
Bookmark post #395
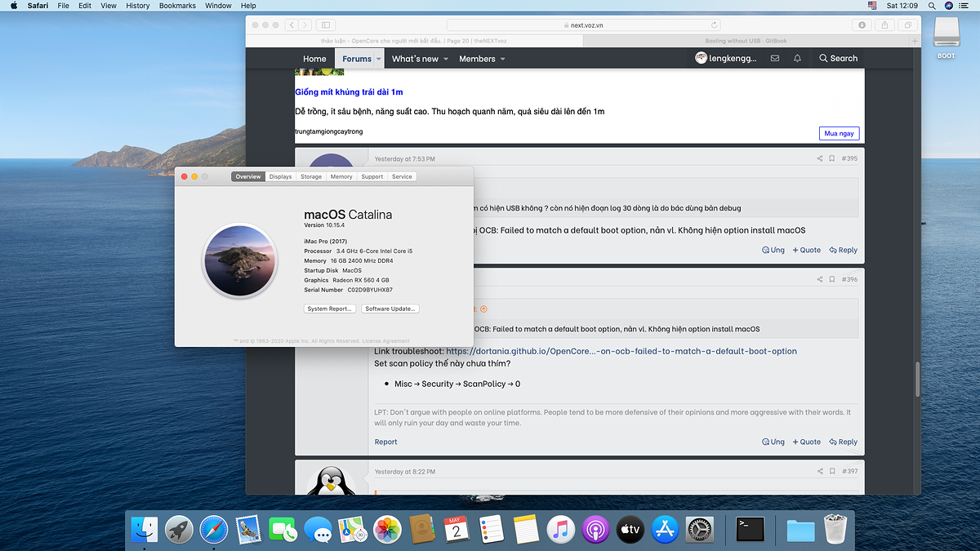click(831, 158)
